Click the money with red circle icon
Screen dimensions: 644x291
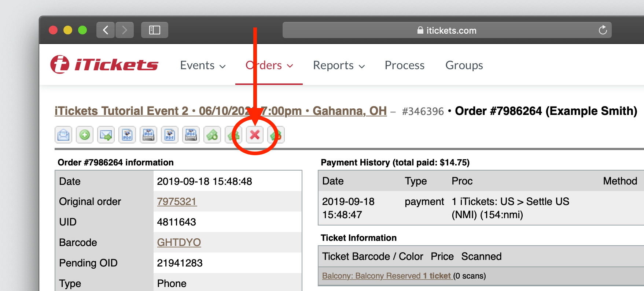pos(276,135)
